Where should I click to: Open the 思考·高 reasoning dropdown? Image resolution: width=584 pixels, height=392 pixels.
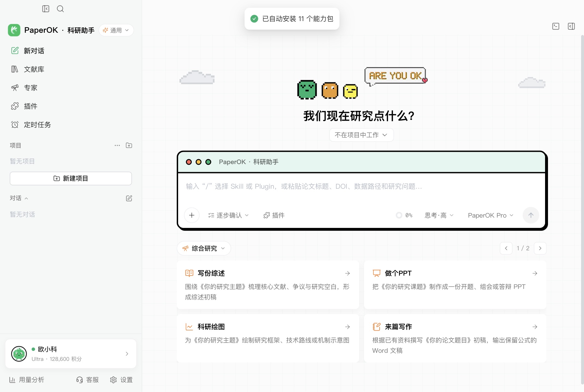(439, 215)
